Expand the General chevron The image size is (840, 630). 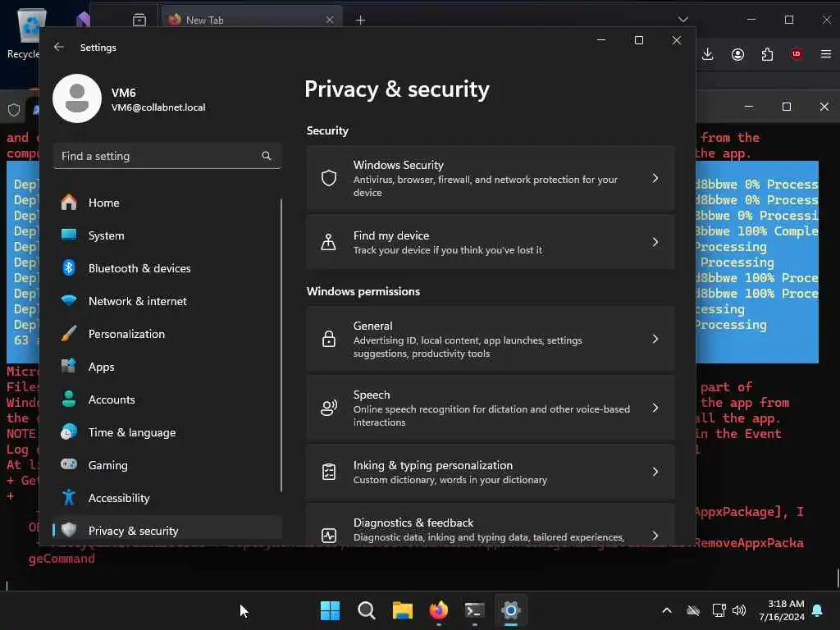pyautogui.click(x=655, y=339)
